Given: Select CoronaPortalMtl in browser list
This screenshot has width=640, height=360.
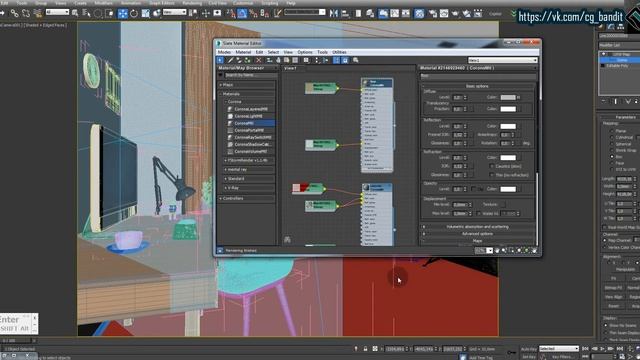Looking at the screenshot, I should coord(249,130).
